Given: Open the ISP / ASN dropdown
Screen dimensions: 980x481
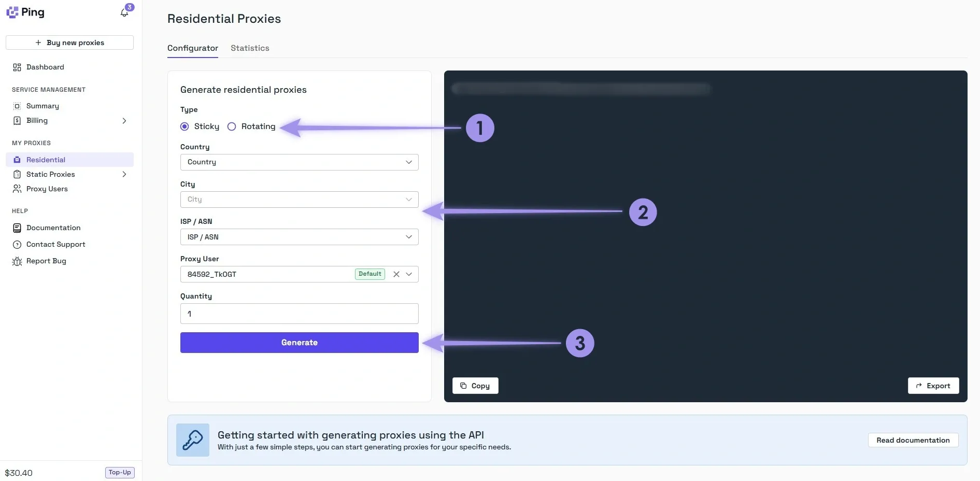Looking at the screenshot, I should pyautogui.click(x=300, y=237).
